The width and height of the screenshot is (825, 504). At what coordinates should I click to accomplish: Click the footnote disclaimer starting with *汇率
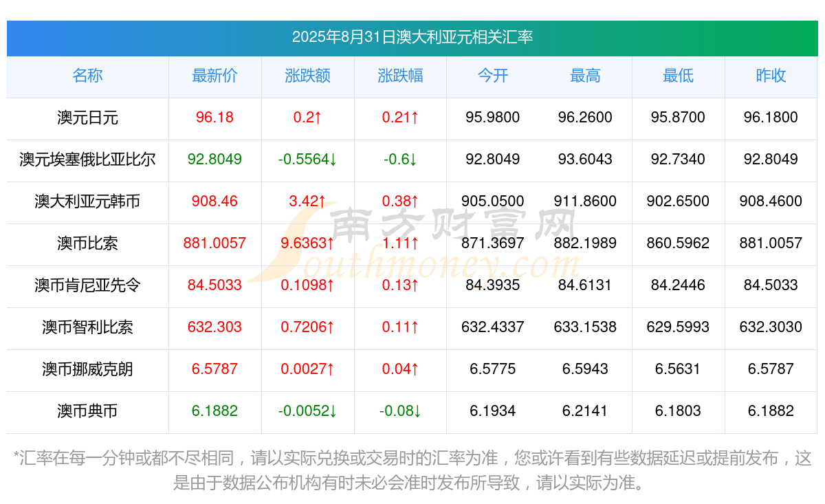[x=412, y=470]
